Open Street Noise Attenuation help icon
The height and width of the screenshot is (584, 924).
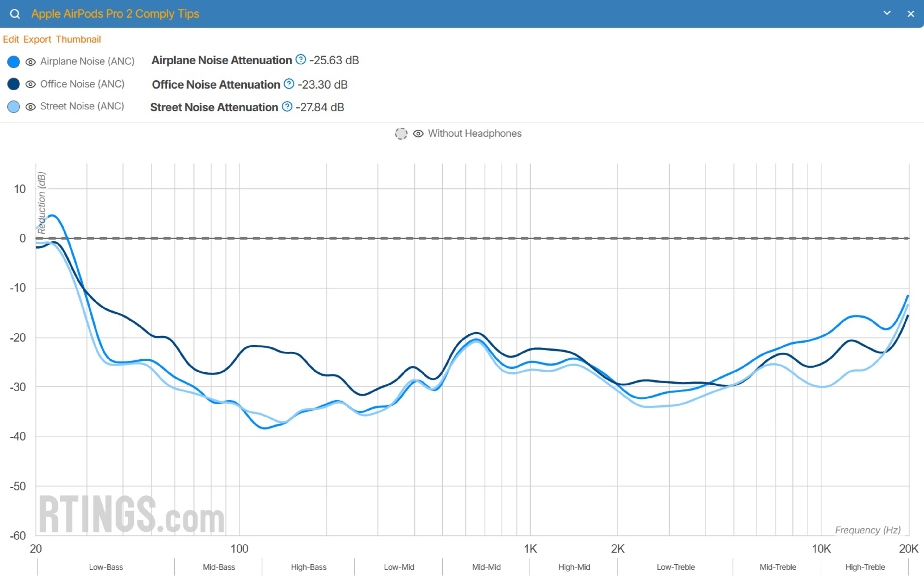pos(287,106)
